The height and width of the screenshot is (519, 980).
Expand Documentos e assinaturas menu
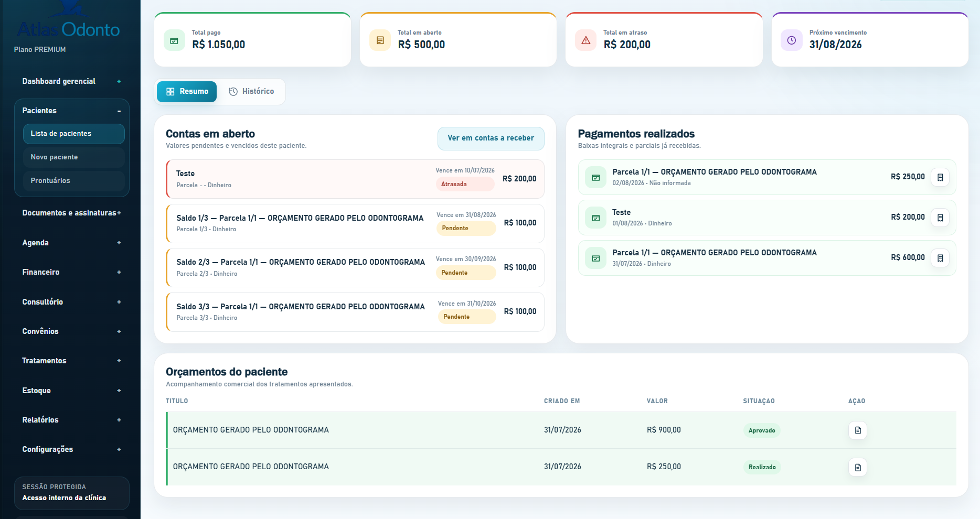[71, 213]
